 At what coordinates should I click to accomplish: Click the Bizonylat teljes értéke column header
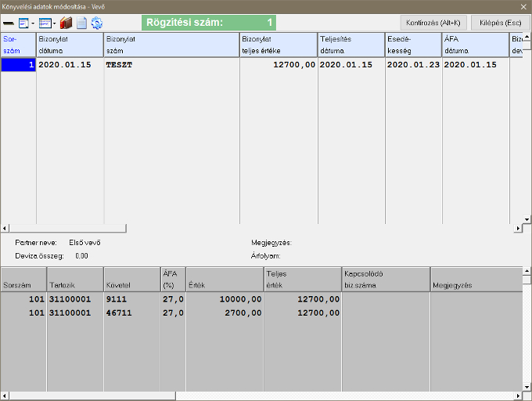pos(278,45)
